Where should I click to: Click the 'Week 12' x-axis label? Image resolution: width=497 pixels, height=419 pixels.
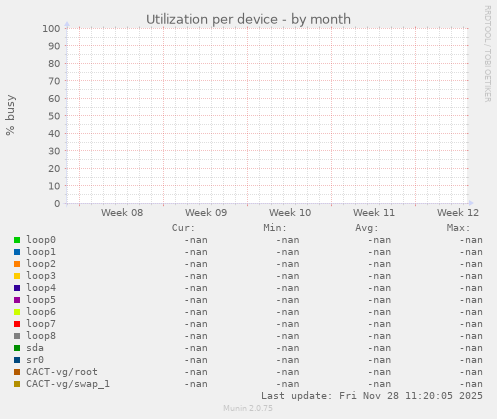point(458,213)
